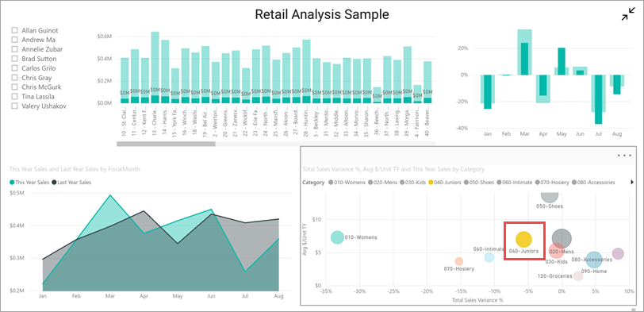Select the Tina Lassila checkbox
The height and width of the screenshot is (312, 644).
pos(15,97)
